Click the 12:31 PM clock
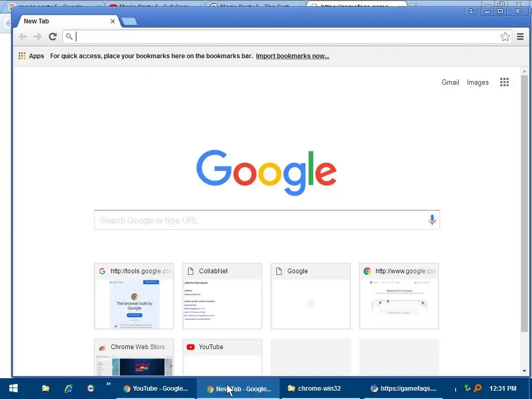Image resolution: width=532 pixels, height=399 pixels. [503, 389]
